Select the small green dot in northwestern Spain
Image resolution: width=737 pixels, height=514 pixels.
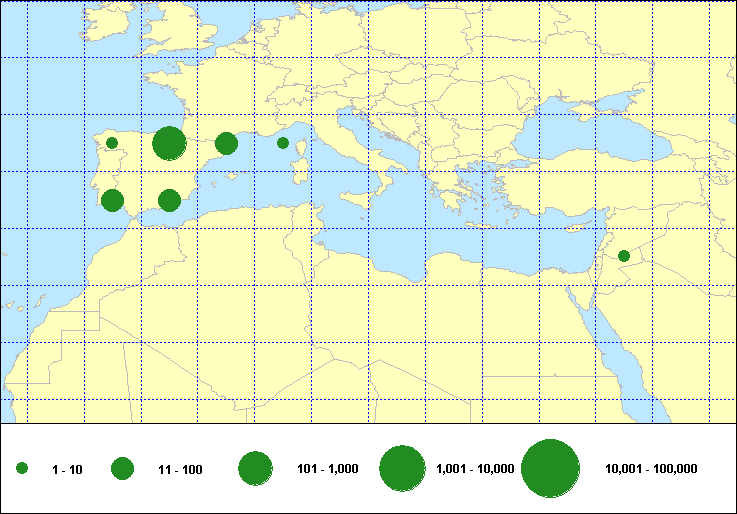[112, 143]
